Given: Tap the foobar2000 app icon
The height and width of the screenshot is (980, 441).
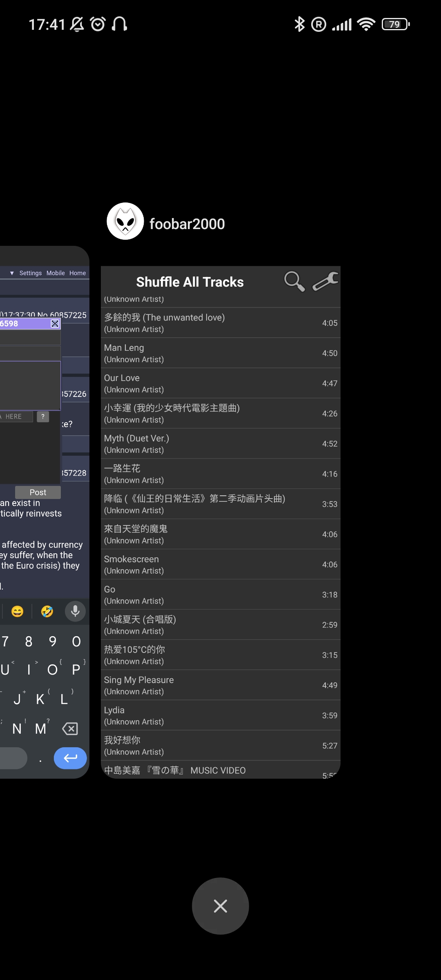Looking at the screenshot, I should tap(125, 221).
